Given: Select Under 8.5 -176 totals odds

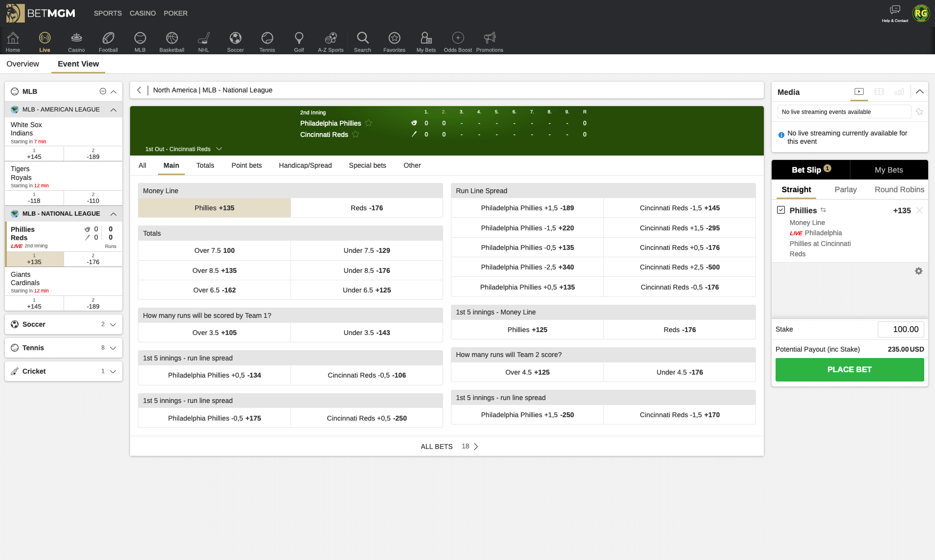Looking at the screenshot, I should click(367, 270).
